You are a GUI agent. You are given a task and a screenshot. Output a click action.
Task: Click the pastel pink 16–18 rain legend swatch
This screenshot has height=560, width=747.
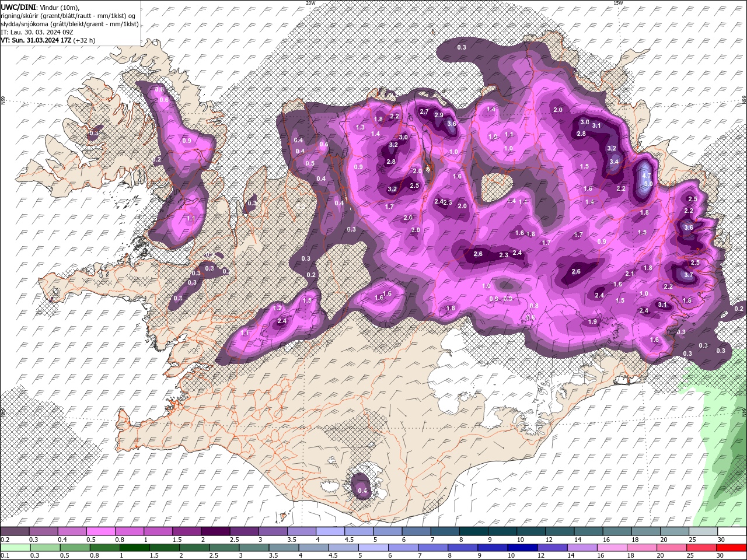pyautogui.click(x=613, y=548)
